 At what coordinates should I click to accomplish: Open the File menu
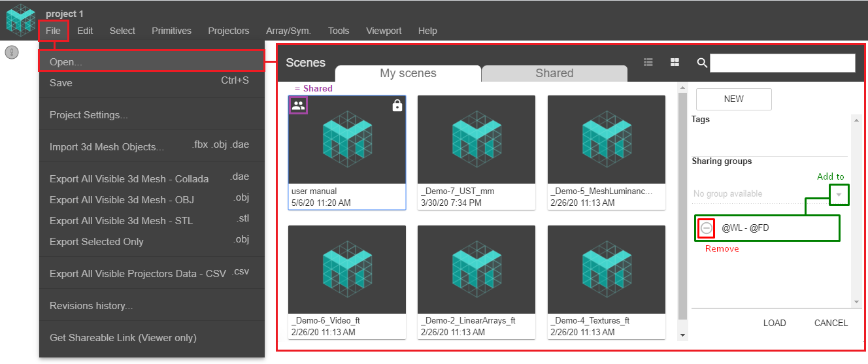[54, 31]
